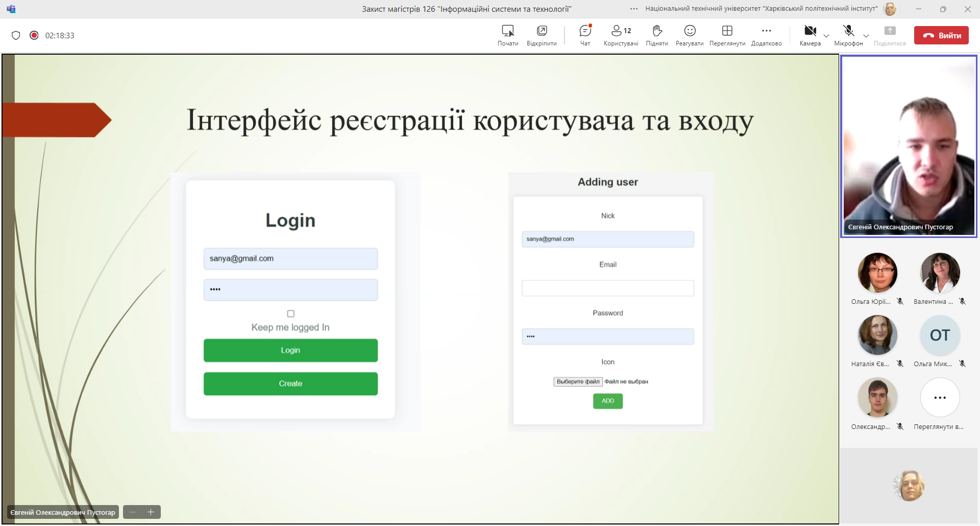Open profile avatar in title bar
980x526 pixels.
coord(890,9)
